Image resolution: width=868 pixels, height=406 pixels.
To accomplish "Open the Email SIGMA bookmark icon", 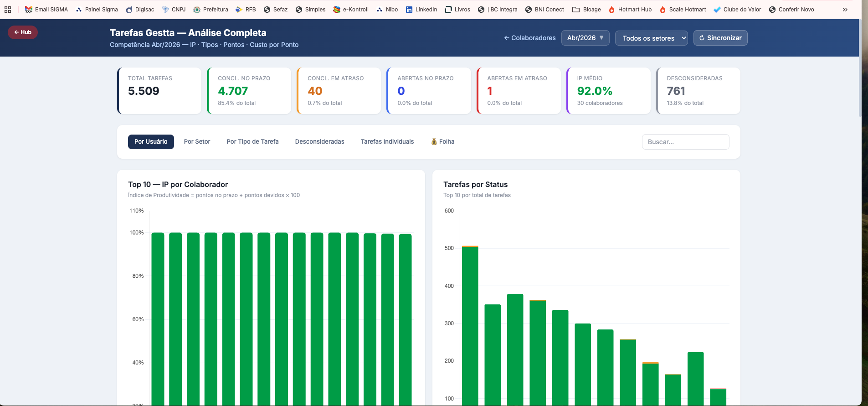I will click(x=29, y=10).
